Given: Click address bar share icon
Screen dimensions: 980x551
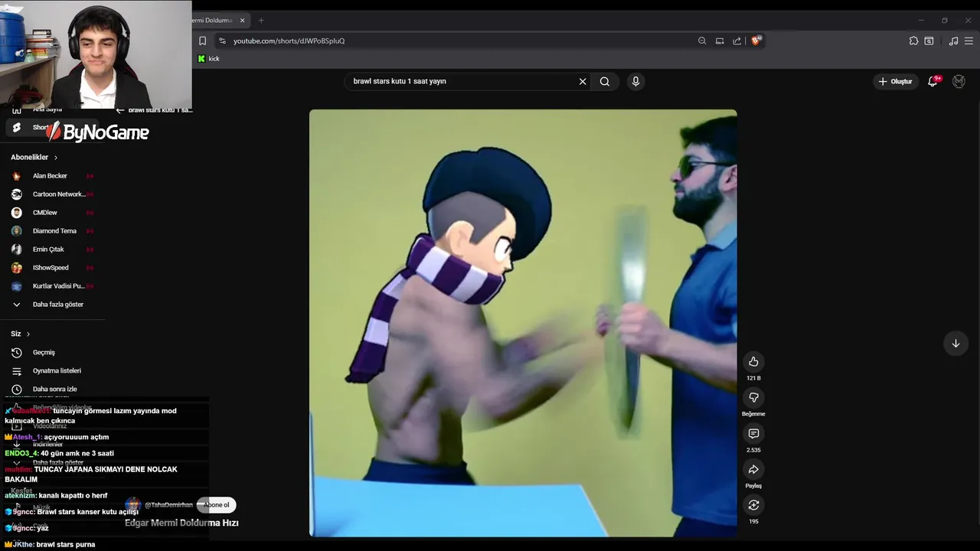Looking at the screenshot, I should 737,41.
